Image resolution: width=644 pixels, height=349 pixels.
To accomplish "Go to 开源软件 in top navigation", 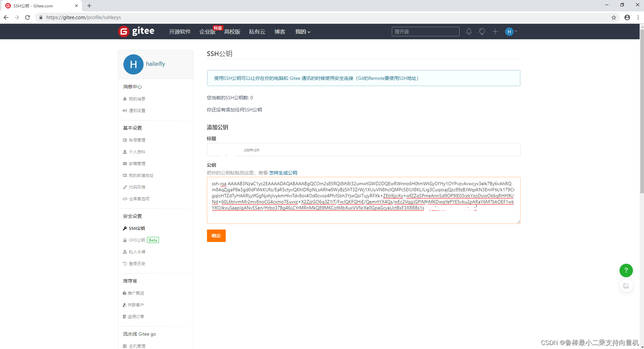I will (180, 32).
